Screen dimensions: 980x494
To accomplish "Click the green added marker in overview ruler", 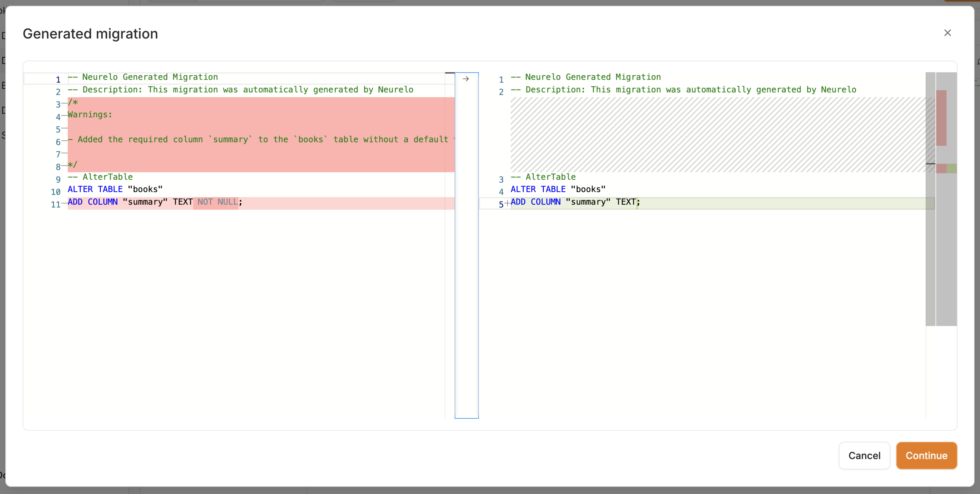I will click(952, 168).
